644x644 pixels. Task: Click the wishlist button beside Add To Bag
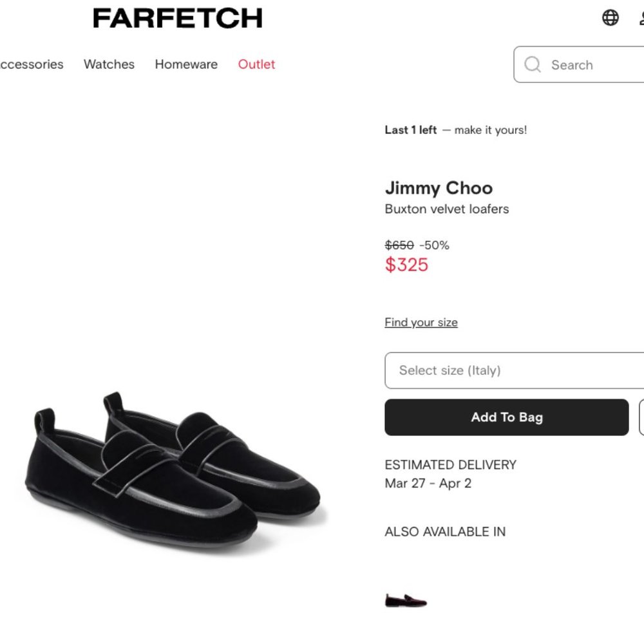641,417
